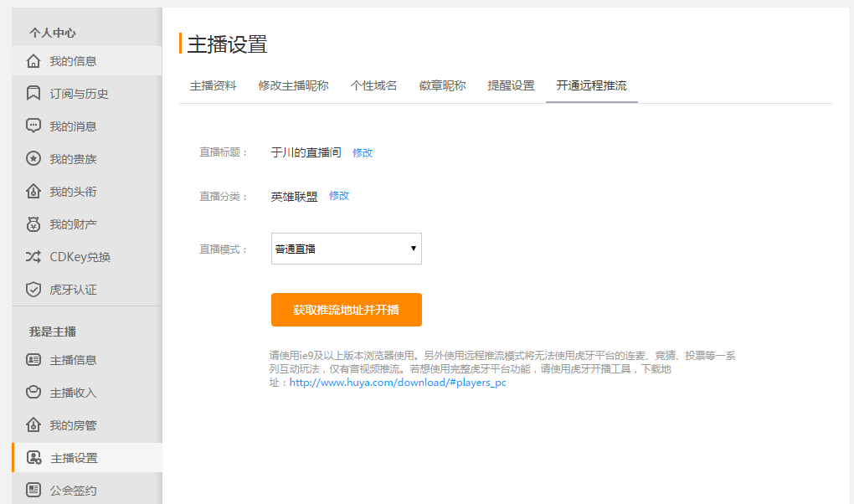Click the 虎牙认证 shield icon
The image size is (854, 504).
(x=33, y=290)
